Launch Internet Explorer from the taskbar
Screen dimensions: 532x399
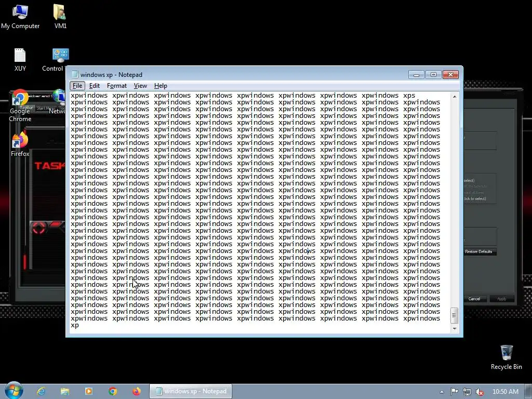[x=41, y=391]
